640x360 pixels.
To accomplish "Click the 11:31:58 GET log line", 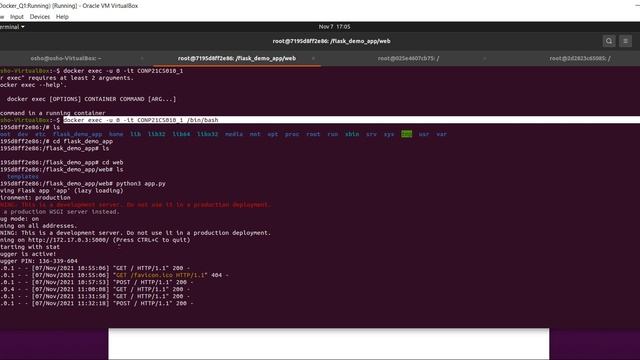I will click(95, 296).
